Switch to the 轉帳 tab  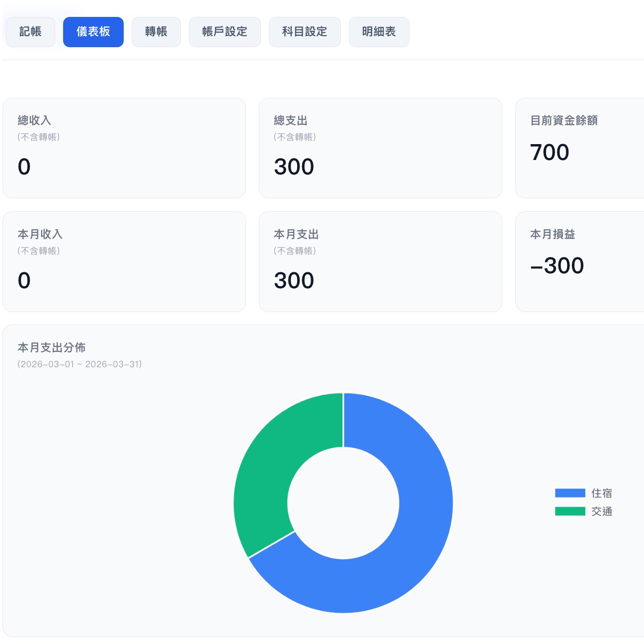point(156,32)
